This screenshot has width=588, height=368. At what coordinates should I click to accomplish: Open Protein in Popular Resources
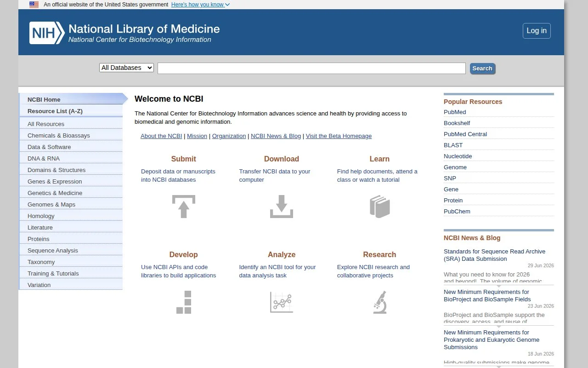(453, 200)
